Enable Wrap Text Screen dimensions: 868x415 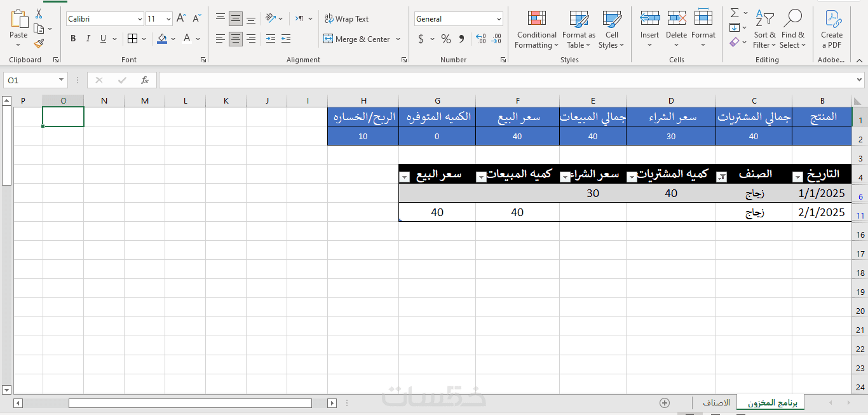point(346,18)
